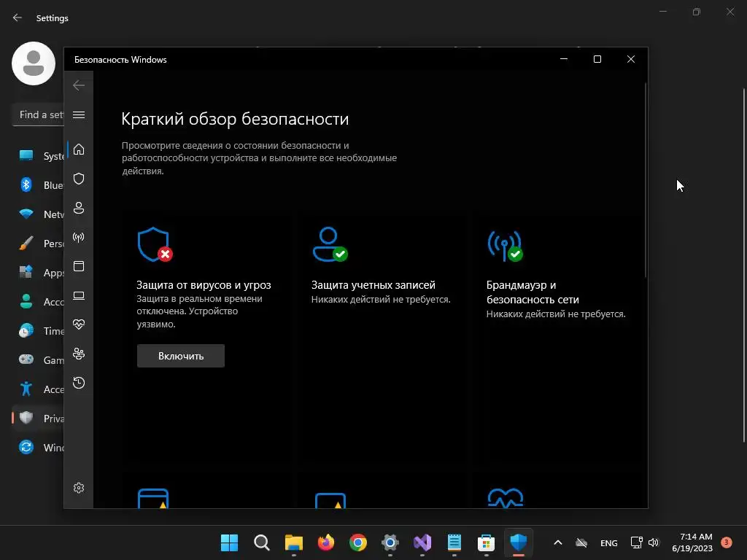Screen dimensions: 747x560
Task: Open Device performance & health heart icon in sidebar
Action: tap(79, 324)
